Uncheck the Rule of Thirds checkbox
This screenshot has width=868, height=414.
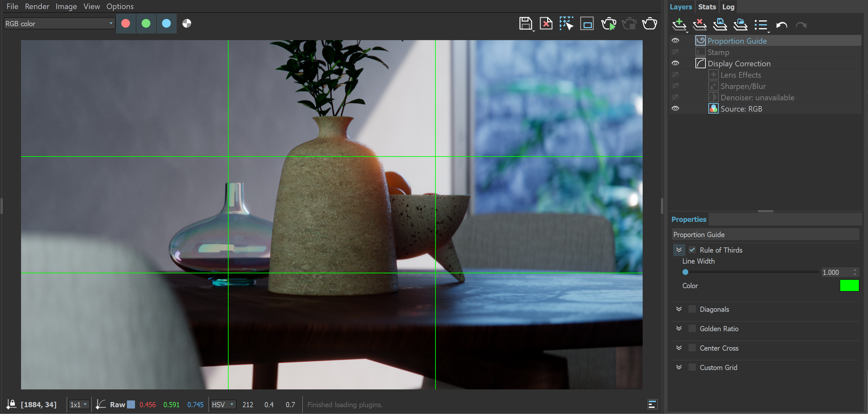tap(692, 250)
